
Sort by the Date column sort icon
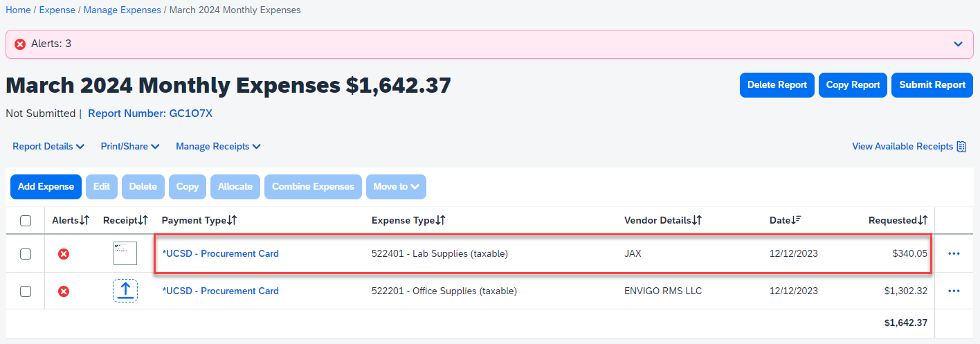coord(797,220)
